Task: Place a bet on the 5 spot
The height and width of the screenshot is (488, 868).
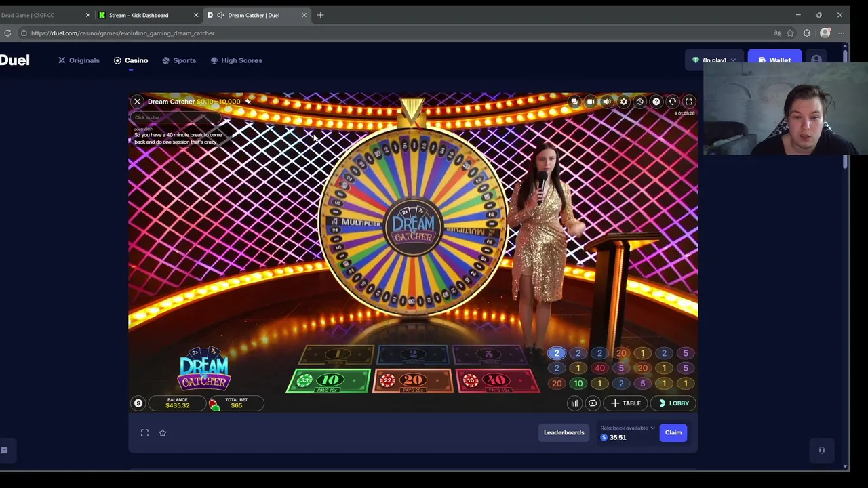Action: (x=489, y=354)
